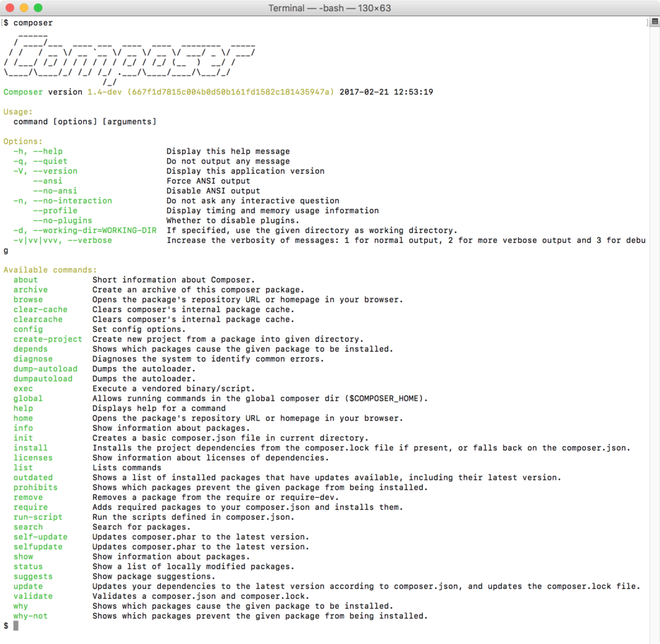Click the 'validate' command name
660x644 pixels.
tap(33, 597)
